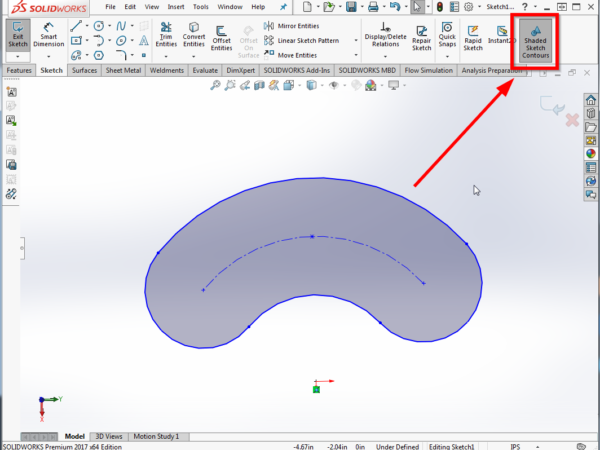
Task: Click Exit Sketch button
Action: click(x=18, y=35)
